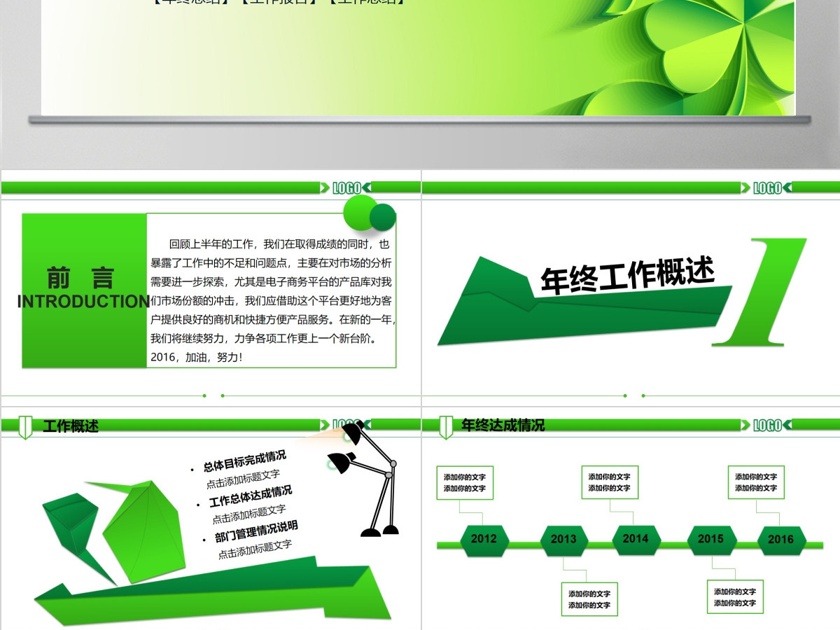The width and height of the screenshot is (840, 630).
Task: Click the LOGO badge on 年终达成情况 slide
Action: [x=767, y=425]
